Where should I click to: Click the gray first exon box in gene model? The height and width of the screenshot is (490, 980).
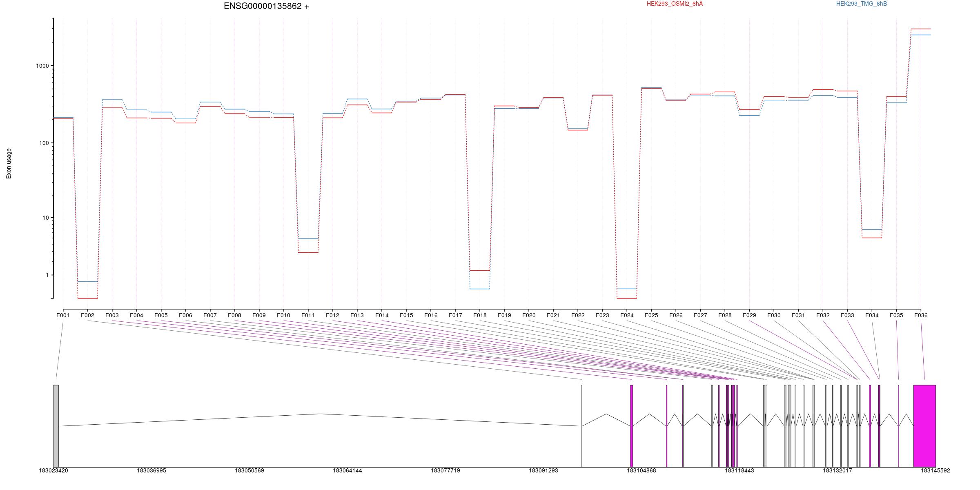coord(56,426)
